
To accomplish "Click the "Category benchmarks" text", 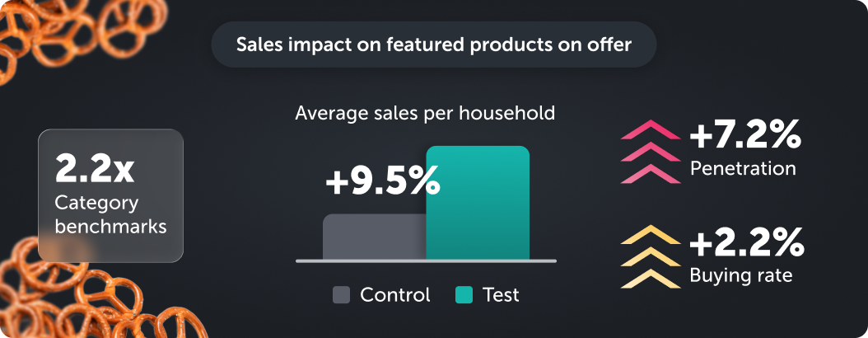I will (x=110, y=214).
